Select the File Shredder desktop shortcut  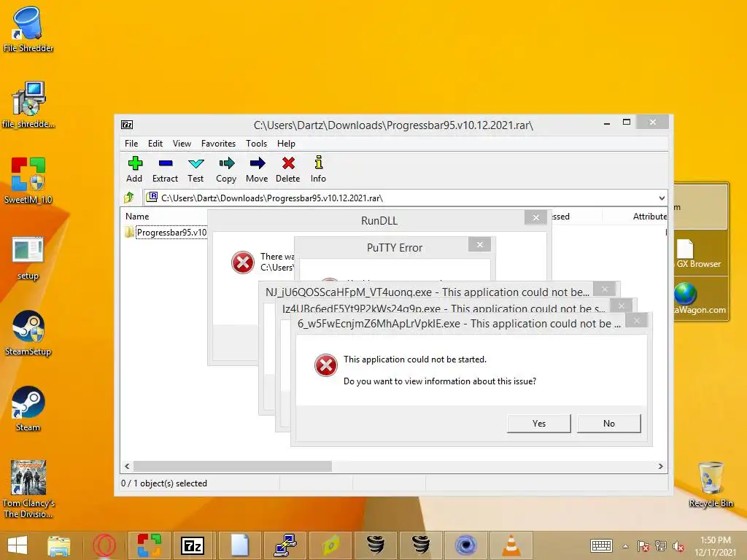(28, 29)
